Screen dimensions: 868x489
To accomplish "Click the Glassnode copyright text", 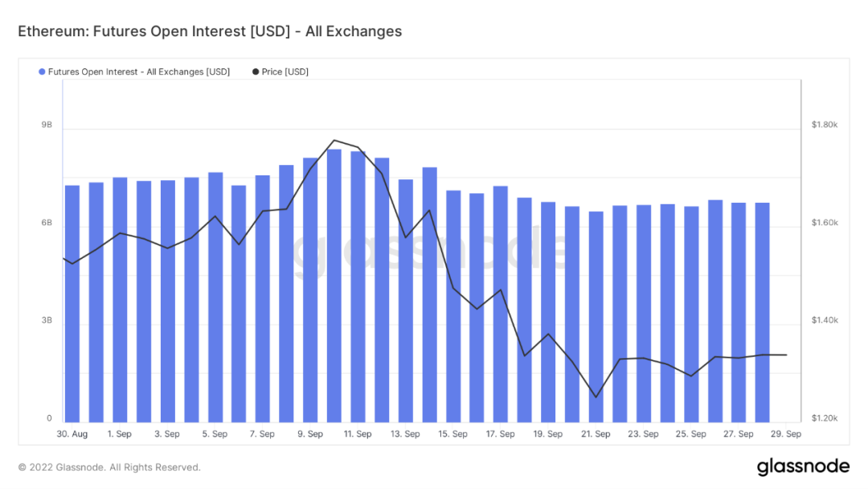I will 109,467.
